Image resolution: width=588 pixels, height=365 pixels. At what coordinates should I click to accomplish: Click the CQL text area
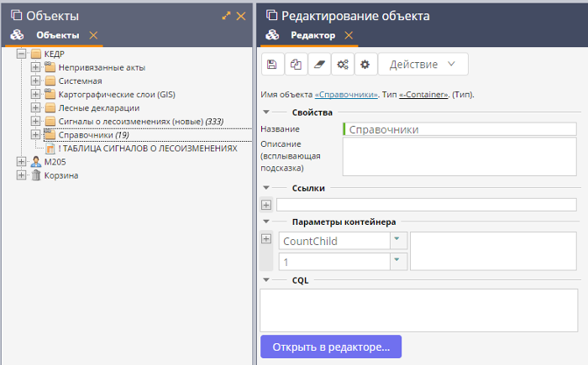419,310
